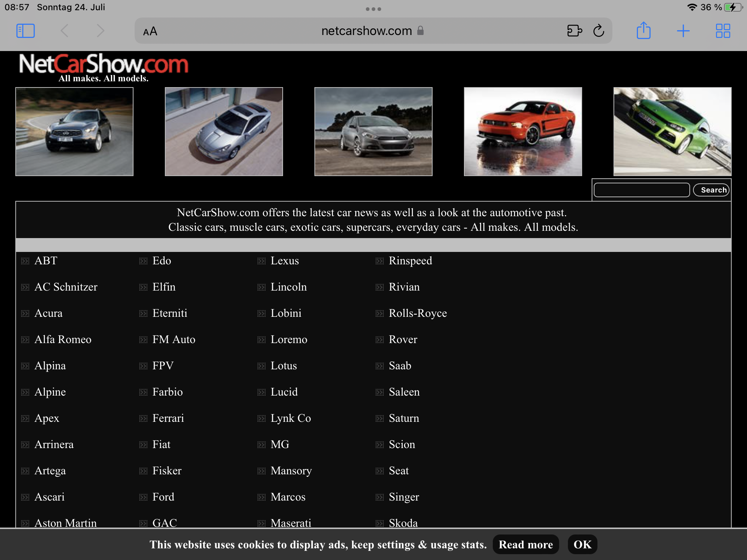Viewport: 747px width, 560px height.
Task: Open the FM Auto make link
Action: pyautogui.click(x=174, y=339)
